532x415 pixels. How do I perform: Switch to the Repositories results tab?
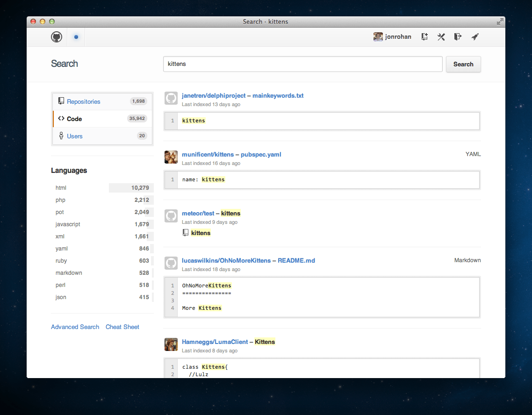pos(83,101)
